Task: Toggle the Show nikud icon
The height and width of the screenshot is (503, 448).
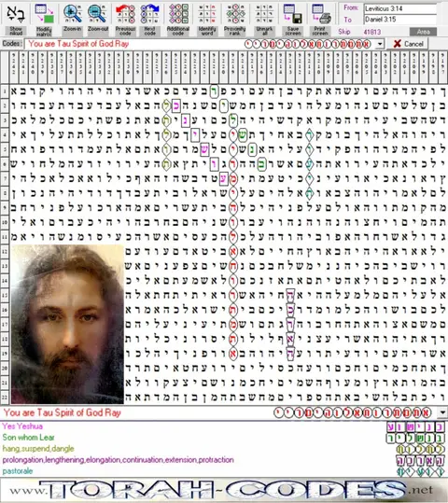Action: coord(16,14)
